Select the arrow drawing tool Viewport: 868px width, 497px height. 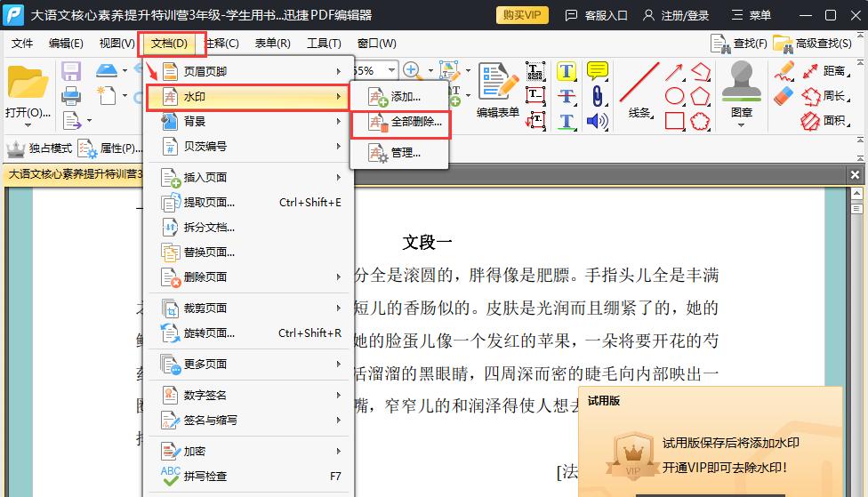coord(674,71)
